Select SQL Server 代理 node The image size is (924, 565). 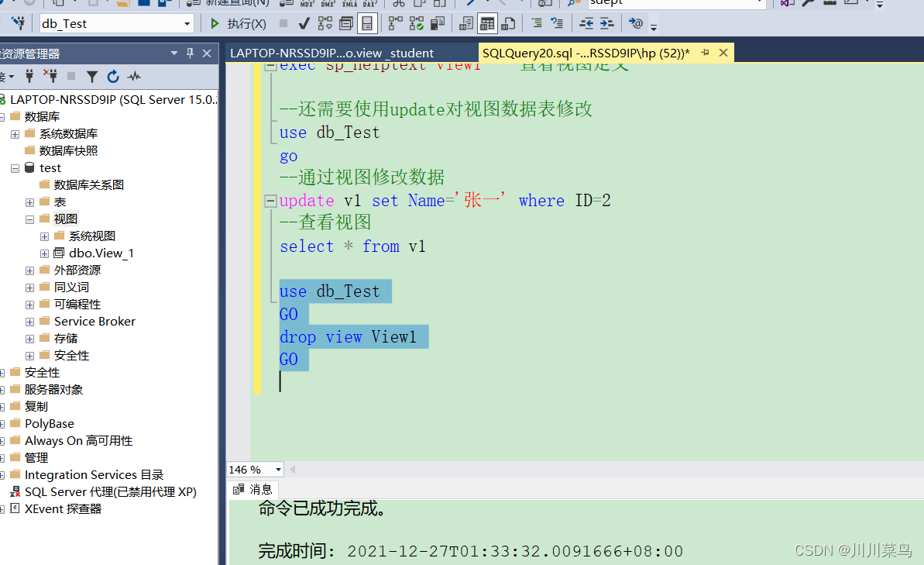(x=111, y=492)
